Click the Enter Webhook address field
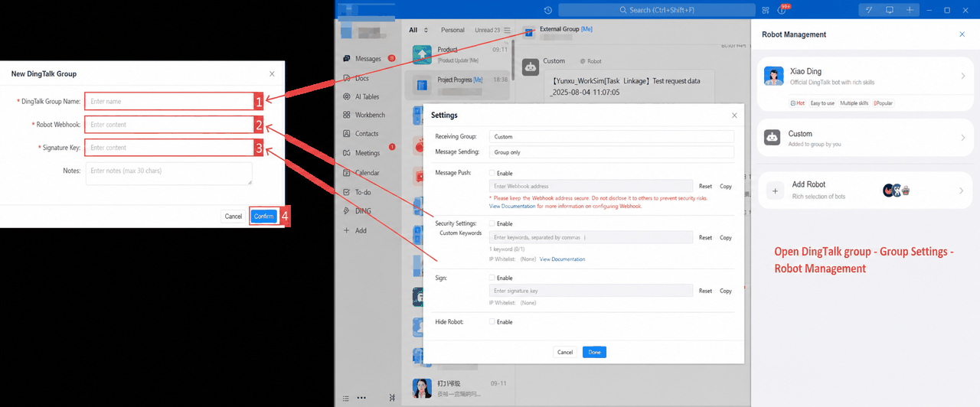Viewport: 980px width, 407px height. click(x=591, y=186)
